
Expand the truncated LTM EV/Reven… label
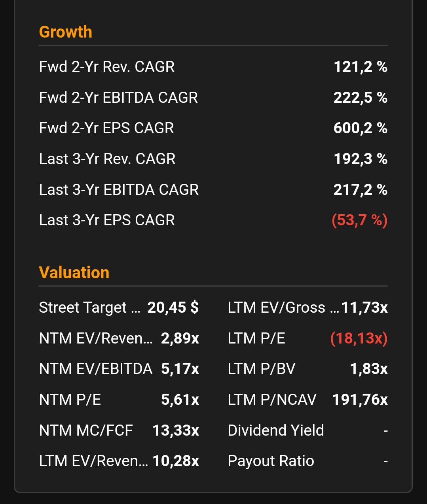pyautogui.click(x=93, y=461)
